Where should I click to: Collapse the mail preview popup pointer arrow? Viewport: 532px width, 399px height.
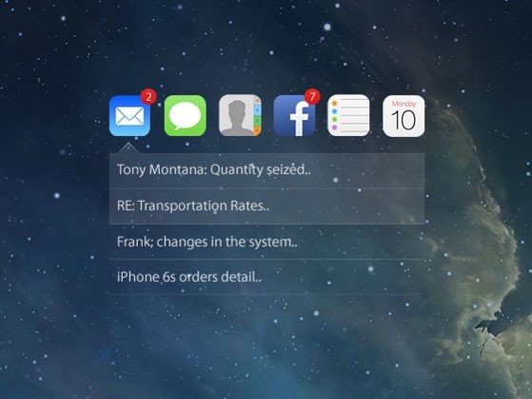128,149
